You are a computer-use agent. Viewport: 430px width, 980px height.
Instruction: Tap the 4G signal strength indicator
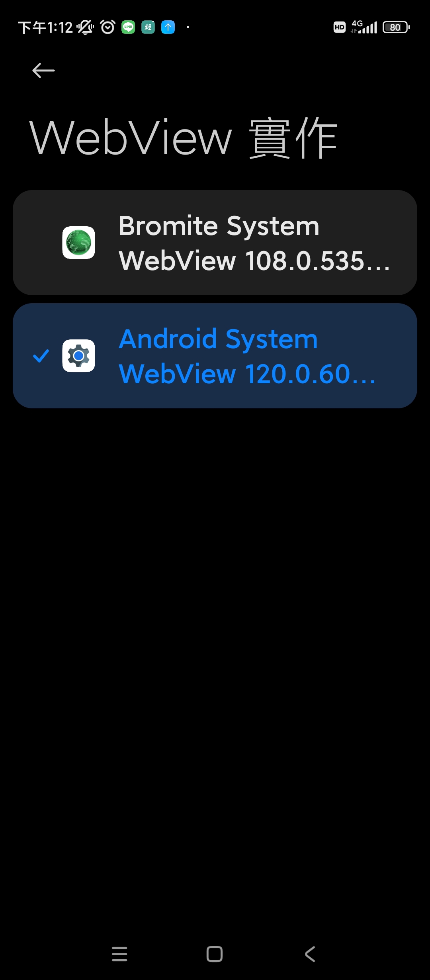tap(364, 27)
